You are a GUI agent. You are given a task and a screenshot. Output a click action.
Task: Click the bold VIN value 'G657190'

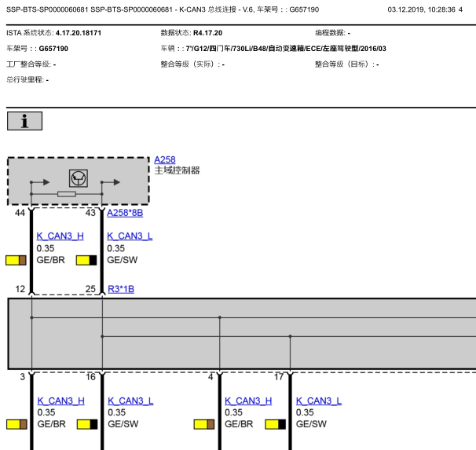(53, 49)
